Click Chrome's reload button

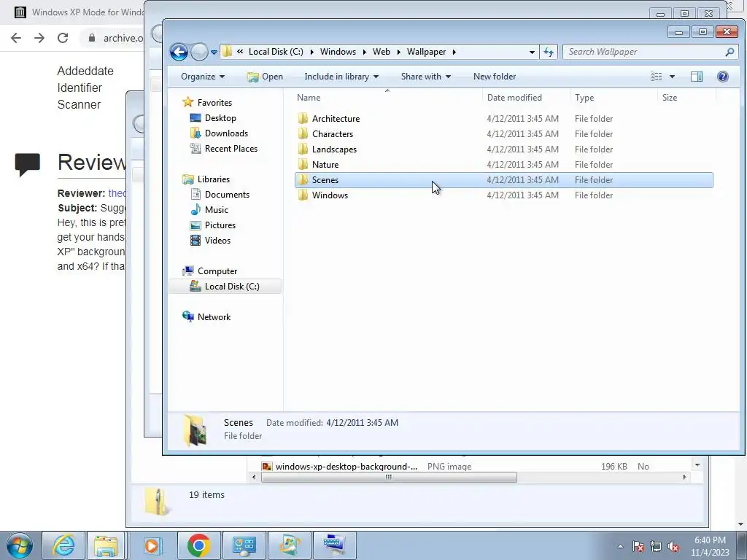(x=63, y=38)
